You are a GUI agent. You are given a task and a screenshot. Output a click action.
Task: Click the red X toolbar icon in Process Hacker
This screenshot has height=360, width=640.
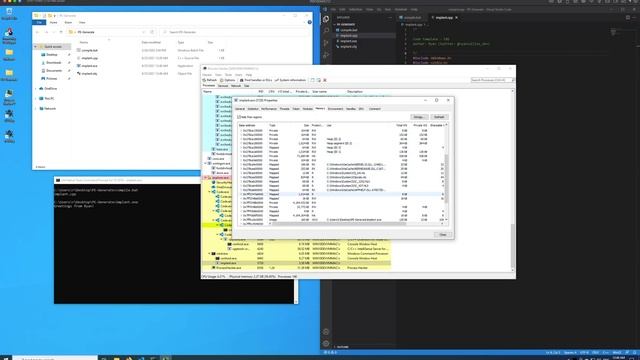tap(325, 80)
